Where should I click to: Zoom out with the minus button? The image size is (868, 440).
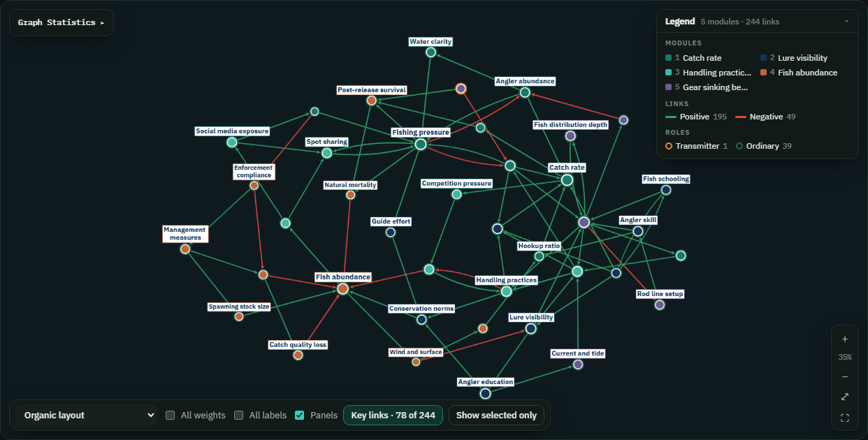coord(845,377)
